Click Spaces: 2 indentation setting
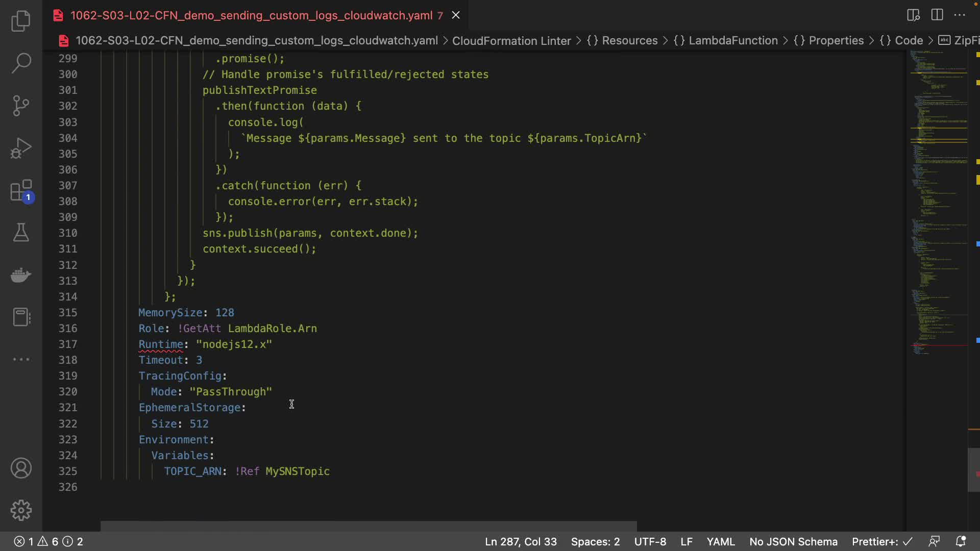The width and height of the screenshot is (980, 551). coord(595,541)
